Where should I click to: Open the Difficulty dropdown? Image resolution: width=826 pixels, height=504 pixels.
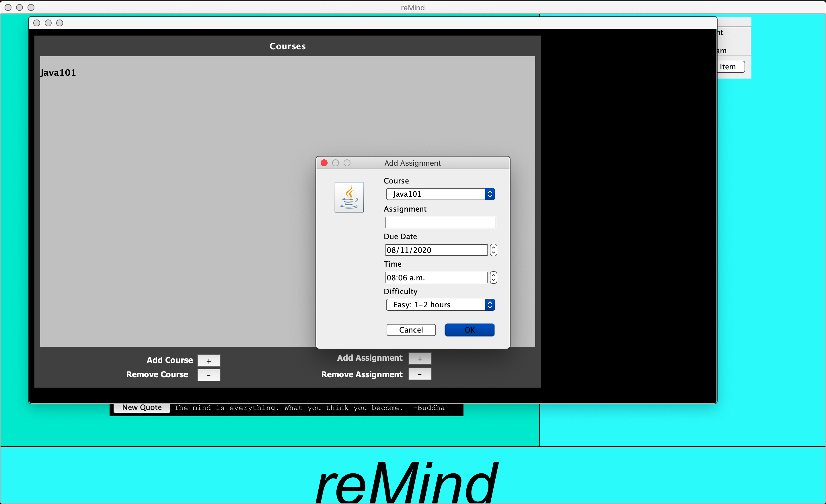[440, 305]
